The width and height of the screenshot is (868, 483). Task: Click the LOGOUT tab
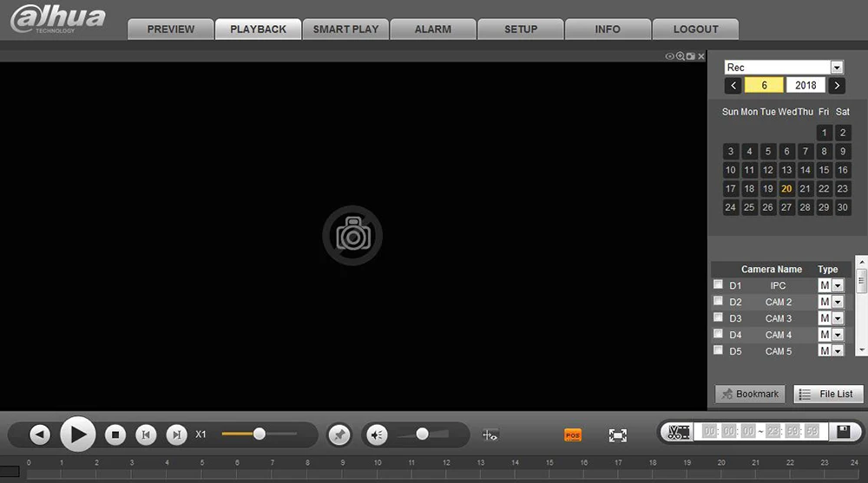click(x=695, y=29)
